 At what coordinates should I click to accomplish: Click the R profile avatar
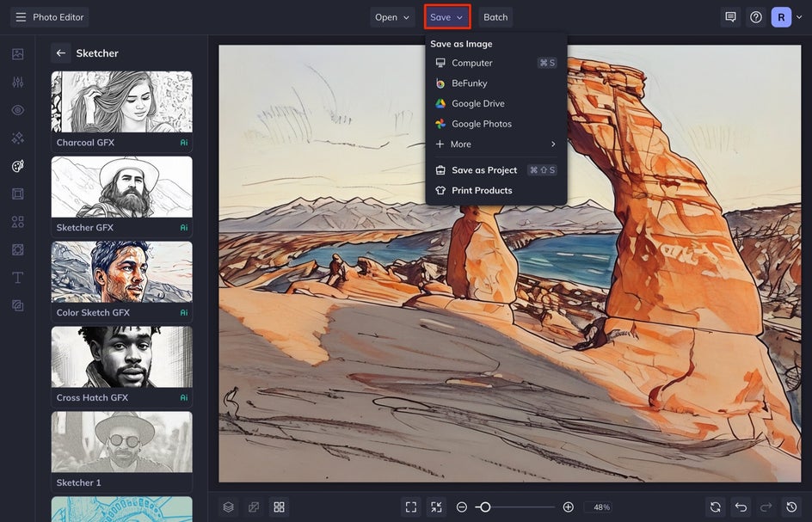pyautogui.click(x=781, y=17)
